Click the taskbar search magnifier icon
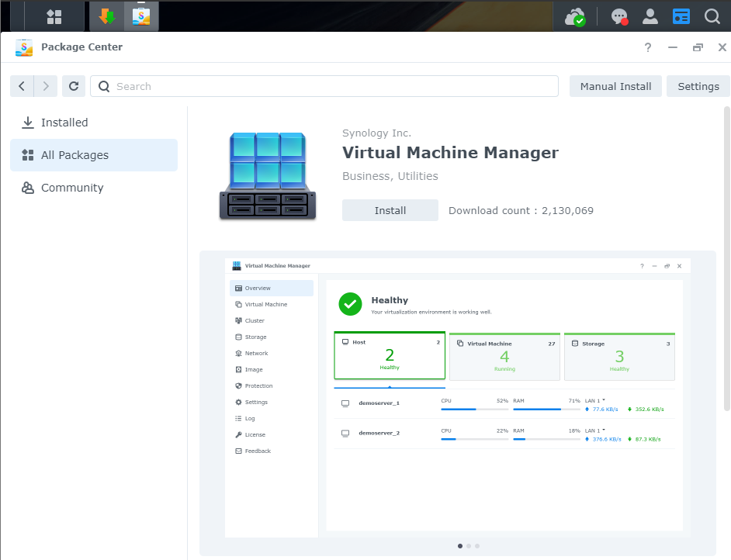 pos(712,16)
